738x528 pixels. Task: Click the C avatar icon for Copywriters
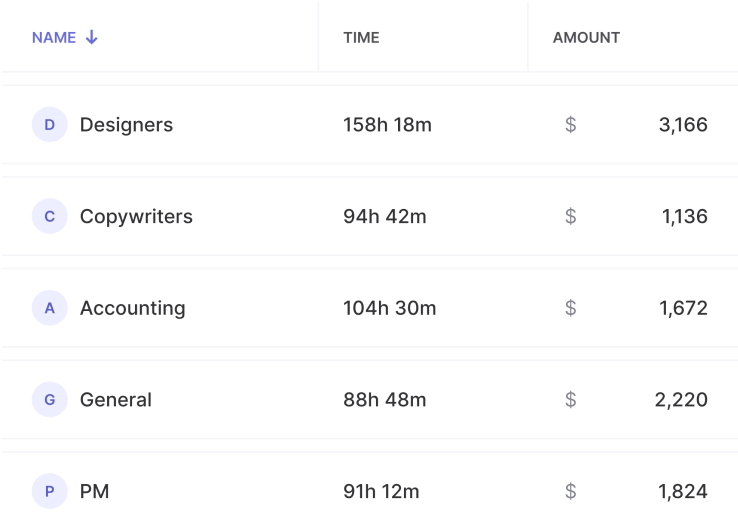point(50,217)
